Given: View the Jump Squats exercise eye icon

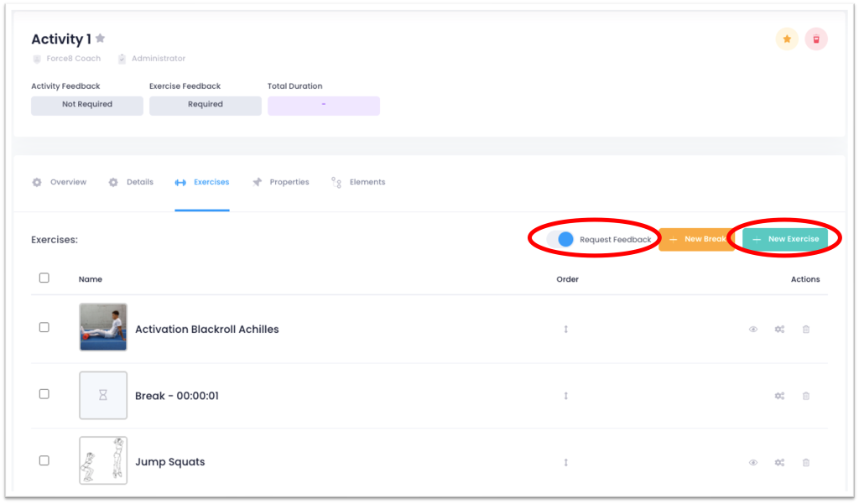Looking at the screenshot, I should [753, 462].
